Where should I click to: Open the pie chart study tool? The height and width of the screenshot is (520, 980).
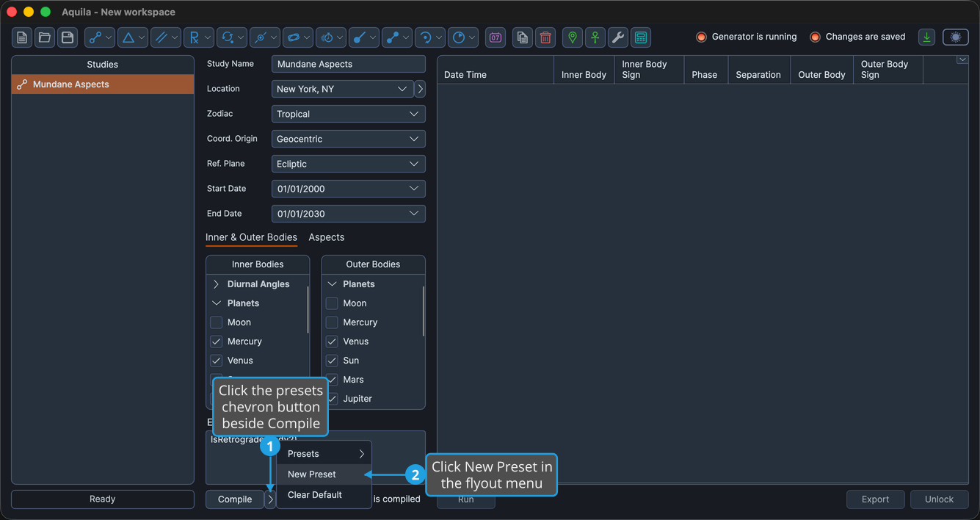pyautogui.click(x=463, y=37)
